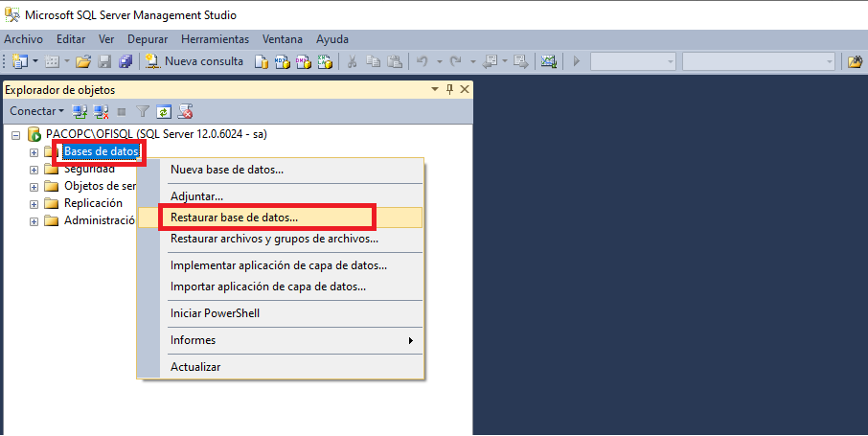The width and height of the screenshot is (868, 436).
Task: Open the first empty toolbar combo box
Action: (x=633, y=61)
